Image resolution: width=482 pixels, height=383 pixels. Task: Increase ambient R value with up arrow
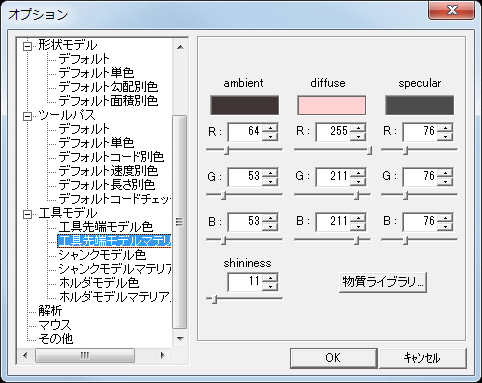pos(270,128)
